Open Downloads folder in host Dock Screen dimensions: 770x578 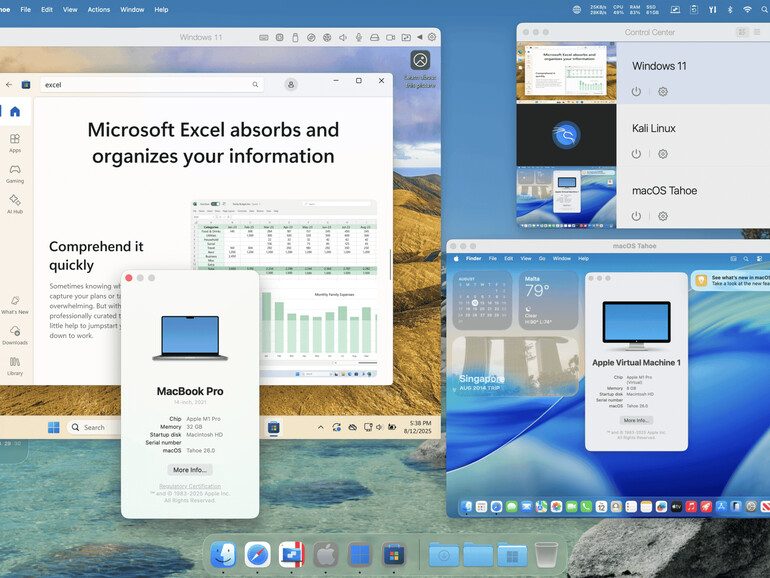tap(444, 555)
